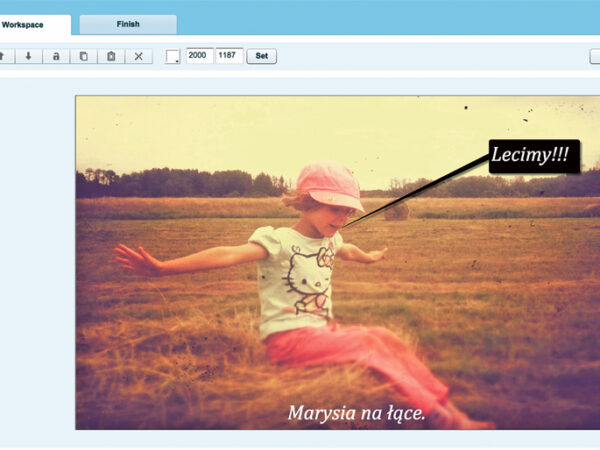Select the 'Lecimy!!!' speech bubble
Screen dimensions: 600x450
(534, 157)
